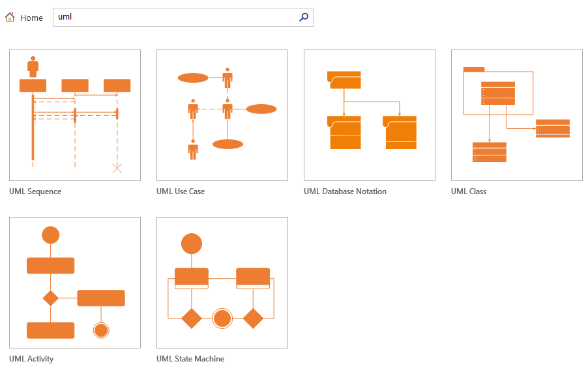This screenshot has height=368, width=588.
Task: Click the "UML State Machine" caption
Action: coord(190,359)
